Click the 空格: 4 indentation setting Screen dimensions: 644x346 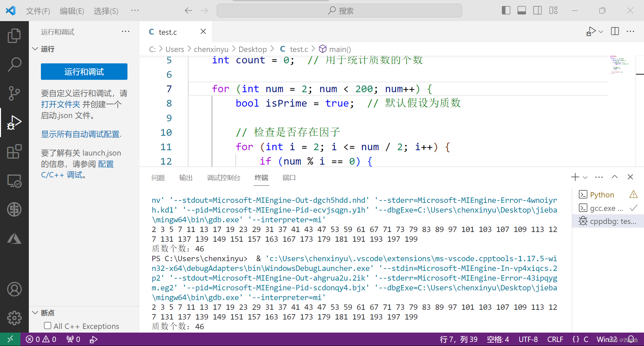click(x=498, y=339)
